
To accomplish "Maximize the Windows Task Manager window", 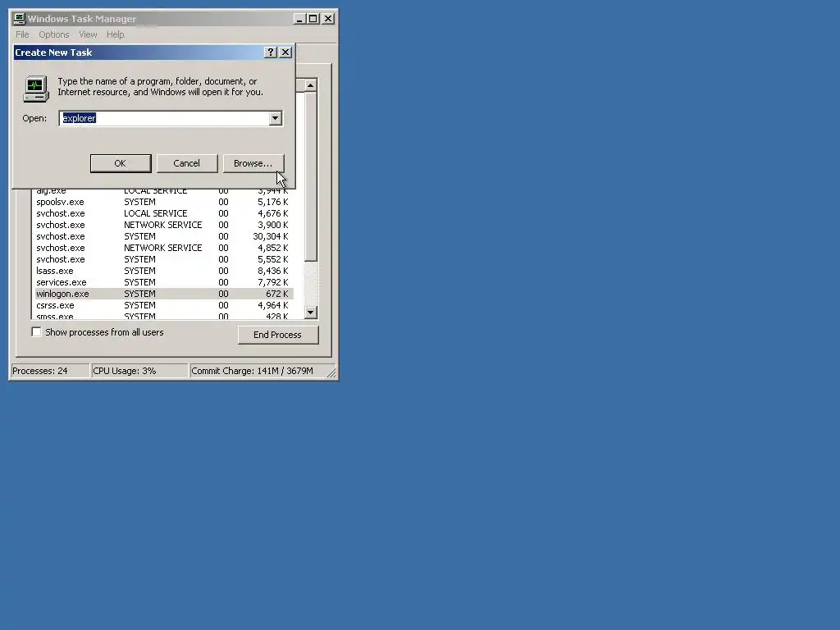I will (x=313, y=19).
